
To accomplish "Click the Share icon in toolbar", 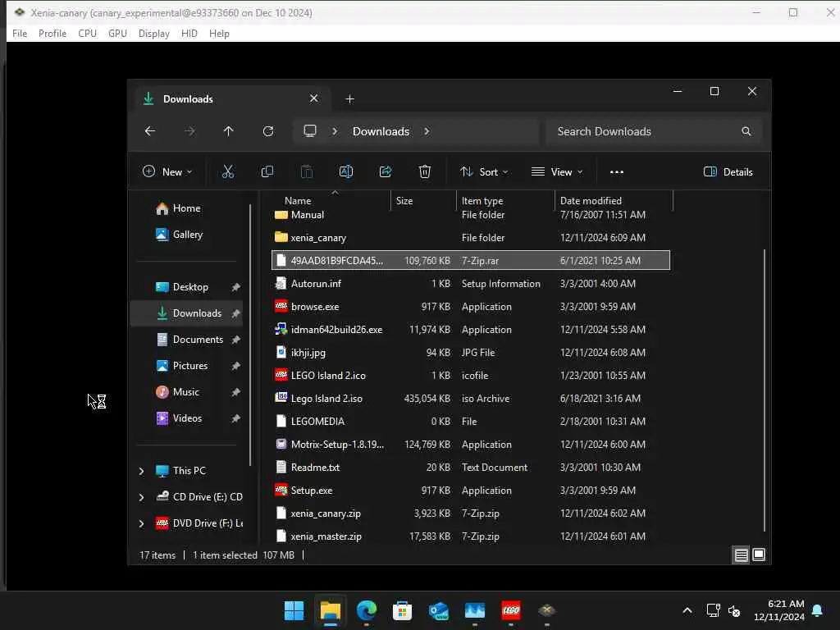I will pos(386,172).
